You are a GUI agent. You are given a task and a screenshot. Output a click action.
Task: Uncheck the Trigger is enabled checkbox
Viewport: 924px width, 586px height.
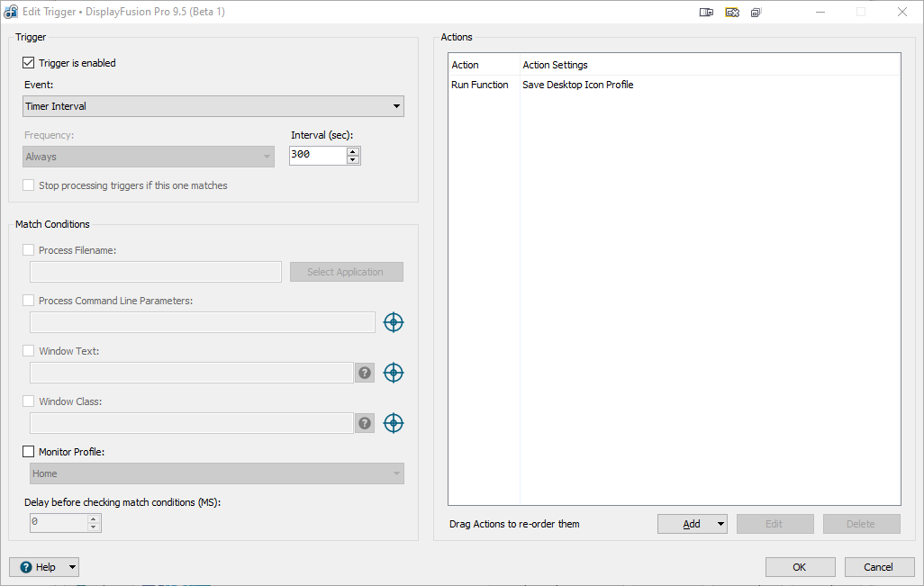point(29,63)
